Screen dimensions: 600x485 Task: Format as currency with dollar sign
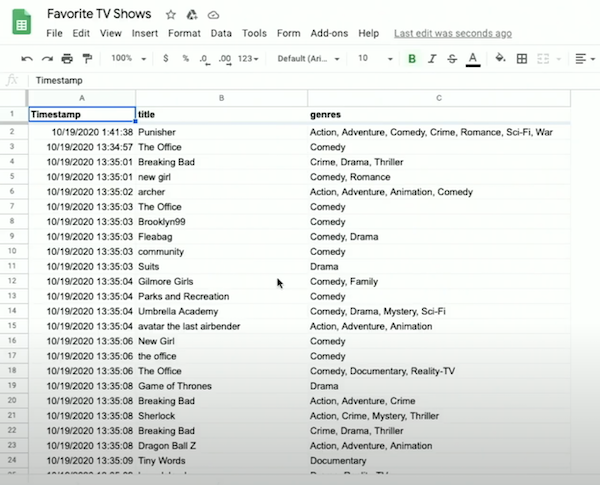click(x=165, y=58)
